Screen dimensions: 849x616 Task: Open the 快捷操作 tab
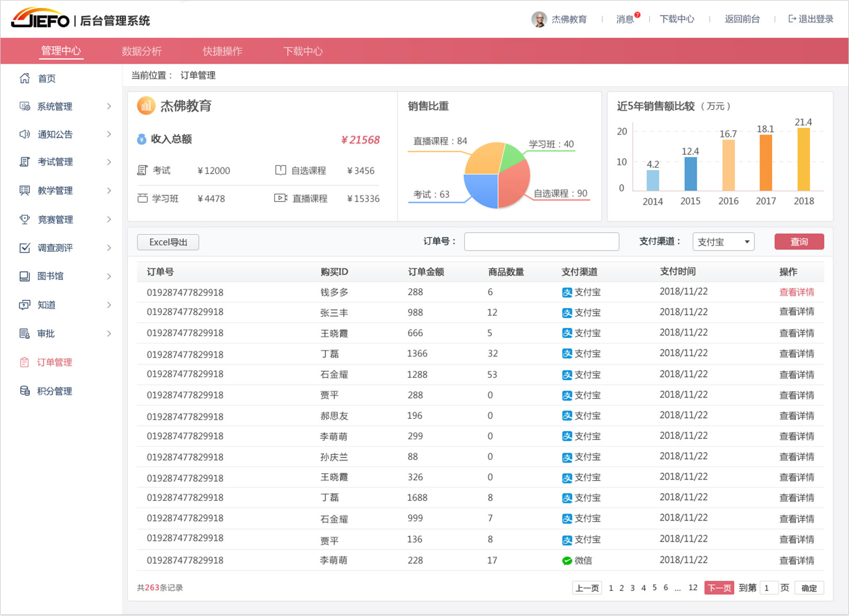tap(222, 51)
